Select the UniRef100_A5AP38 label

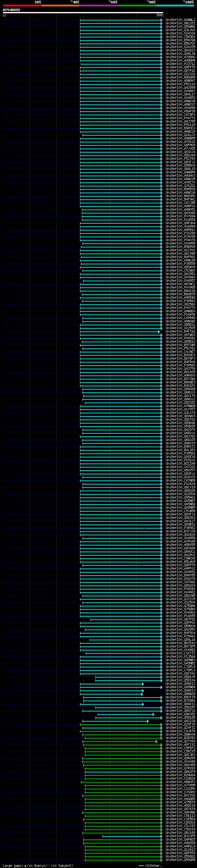click(180, 111)
